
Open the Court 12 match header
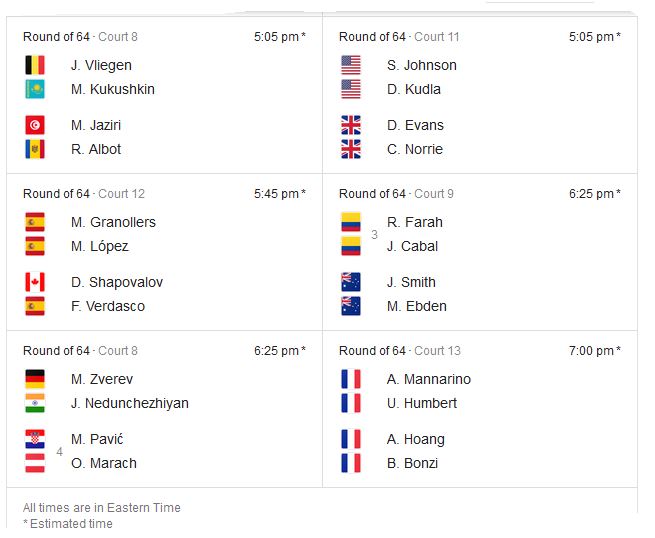[84, 194]
